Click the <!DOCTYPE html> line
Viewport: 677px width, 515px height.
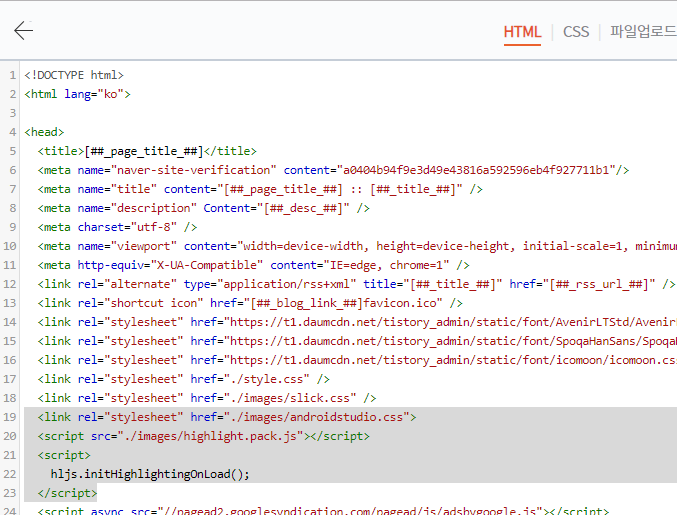click(74, 75)
